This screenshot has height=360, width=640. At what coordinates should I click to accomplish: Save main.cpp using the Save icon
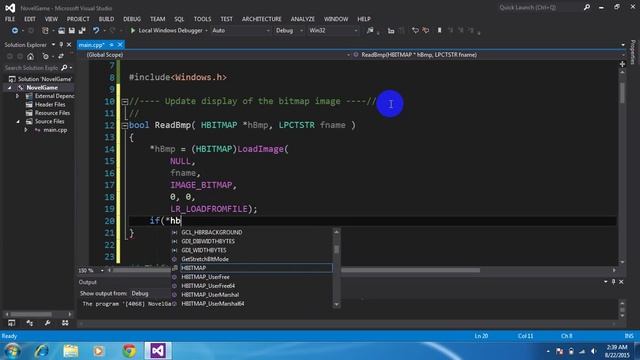(x=71, y=31)
